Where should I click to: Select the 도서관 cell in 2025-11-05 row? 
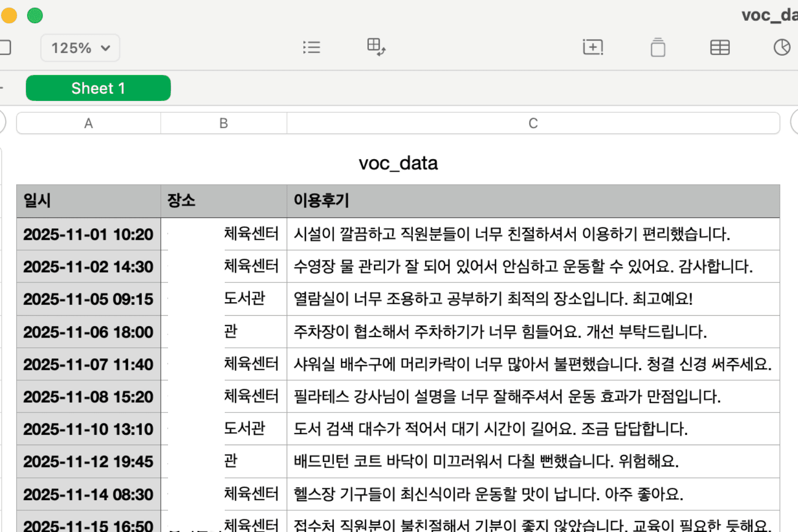pos(224,299)
